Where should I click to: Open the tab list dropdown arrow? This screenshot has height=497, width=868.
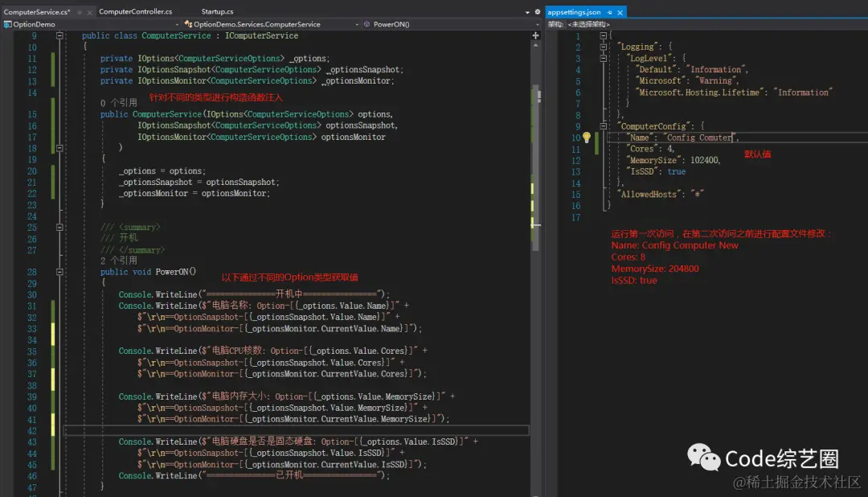click(x=527, y=12)
